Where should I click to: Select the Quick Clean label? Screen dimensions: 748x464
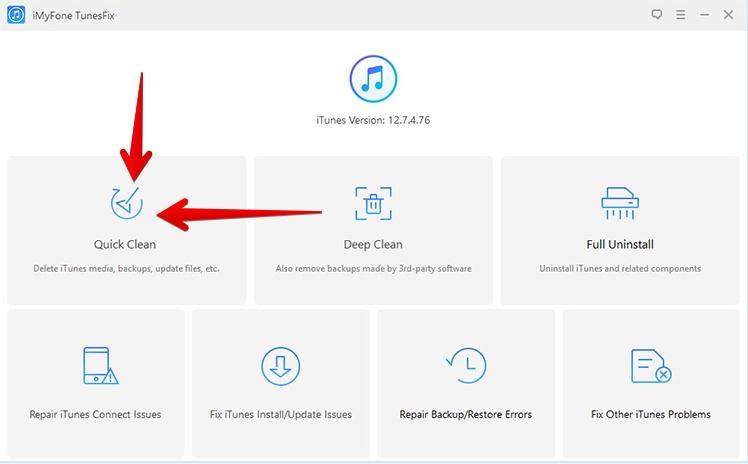click(x=125, y=244)
